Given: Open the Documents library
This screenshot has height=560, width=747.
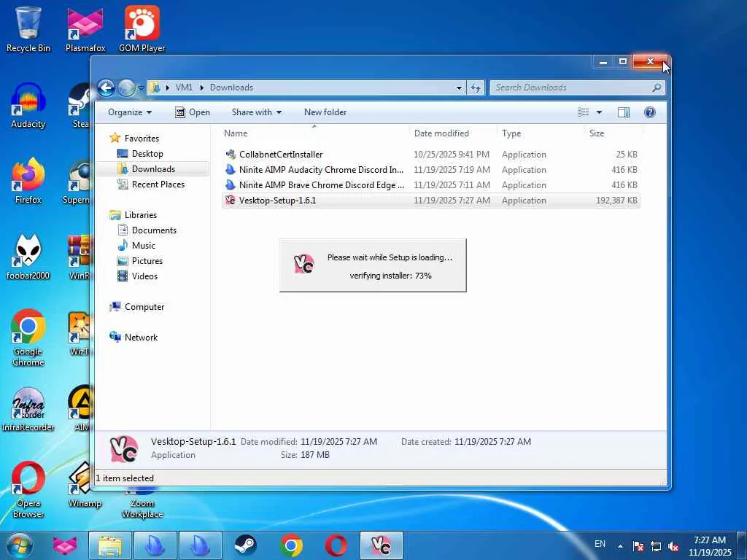Looking at the screenshot, I should tap(154, 230).
